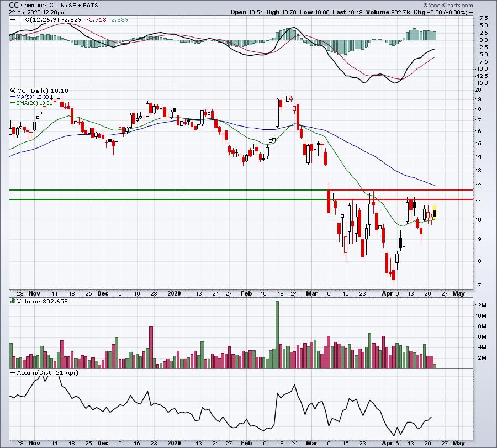Select the MA(50) 12.03 legend label

pyautogui.click(x=33, y=97)
